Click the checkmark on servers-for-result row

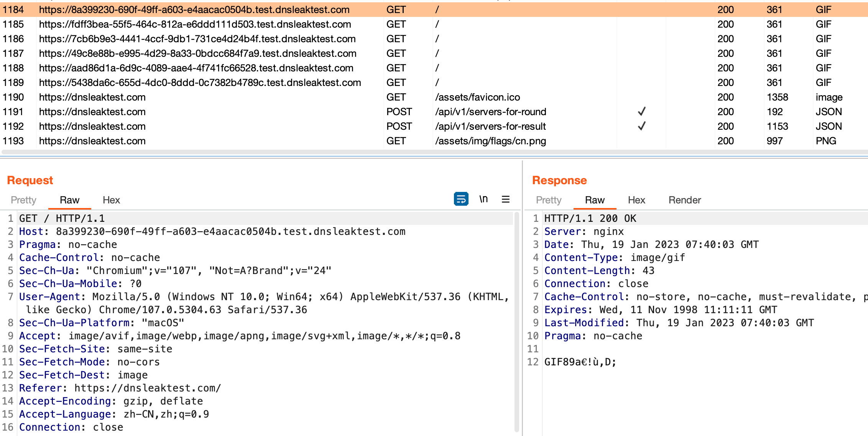641,126
